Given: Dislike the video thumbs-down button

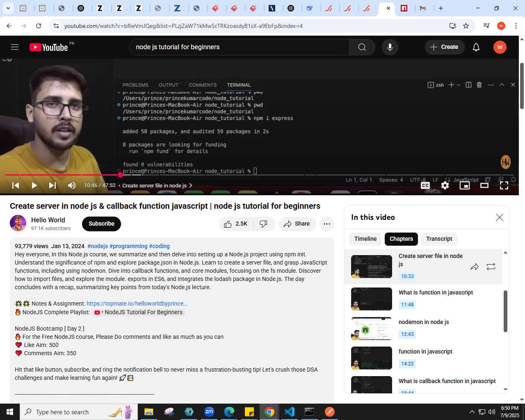Looking at the screenshot, I should pos(264,224).
